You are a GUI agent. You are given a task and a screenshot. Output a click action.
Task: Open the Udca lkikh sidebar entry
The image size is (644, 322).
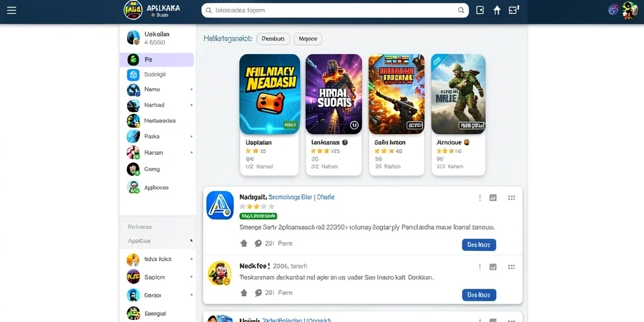158,259
